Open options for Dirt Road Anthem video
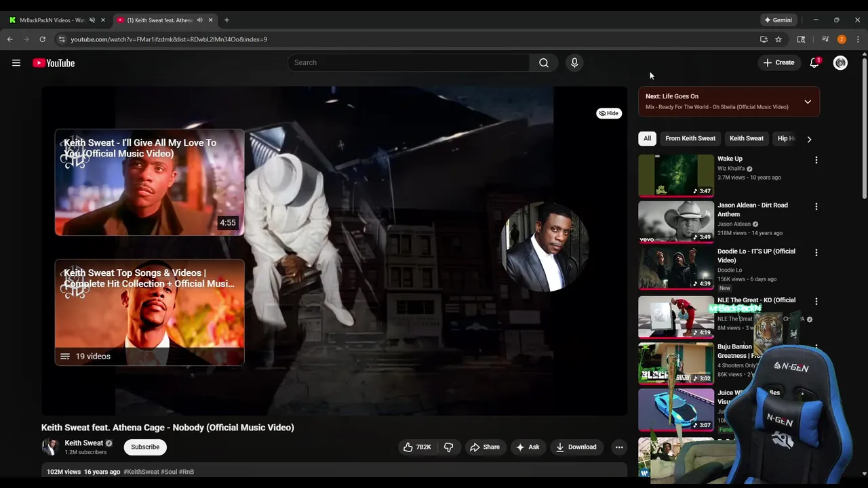 coord(816,207)
